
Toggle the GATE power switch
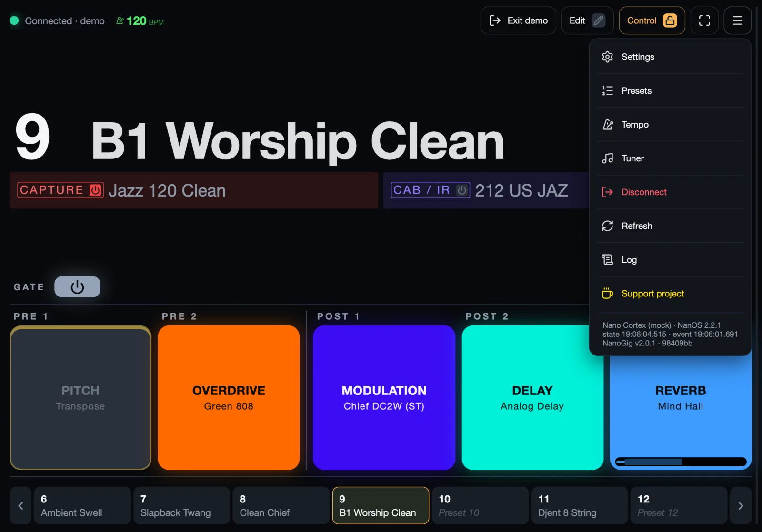click(77, 286)
